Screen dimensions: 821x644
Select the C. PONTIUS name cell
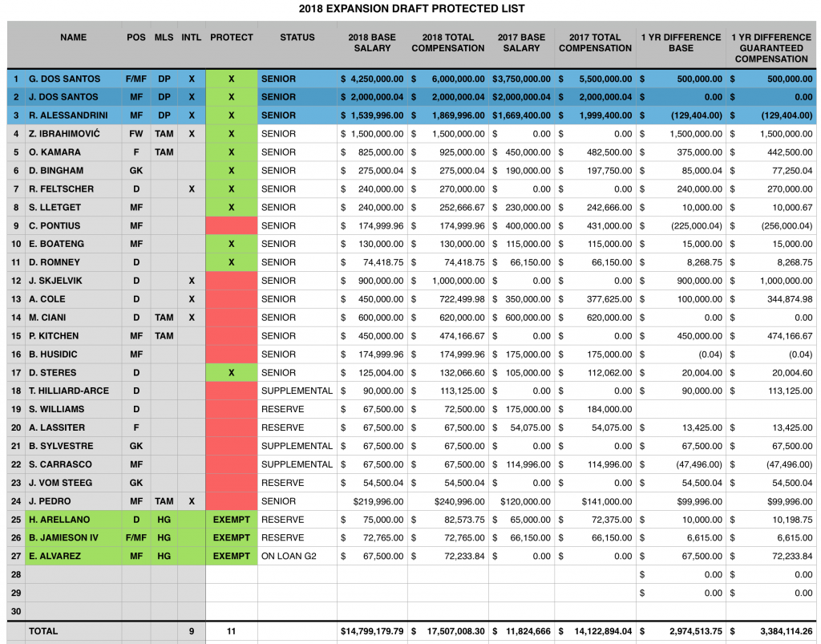coord(73,225)
